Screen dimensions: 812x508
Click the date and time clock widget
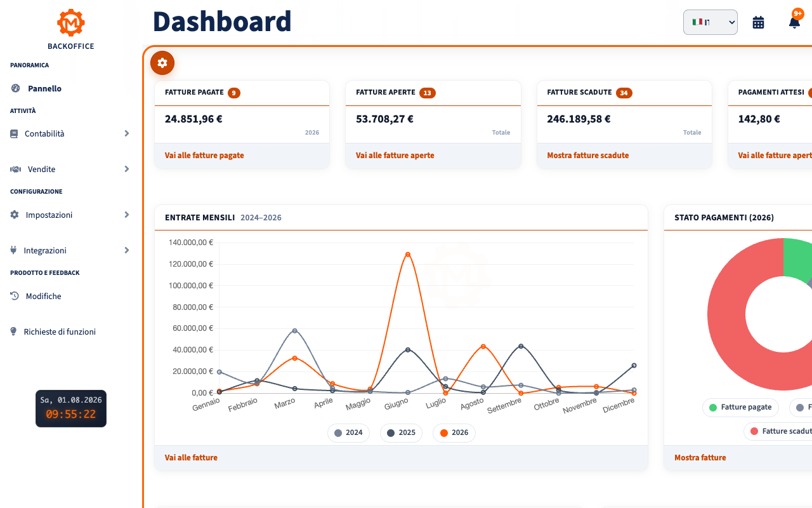(71, 408)
